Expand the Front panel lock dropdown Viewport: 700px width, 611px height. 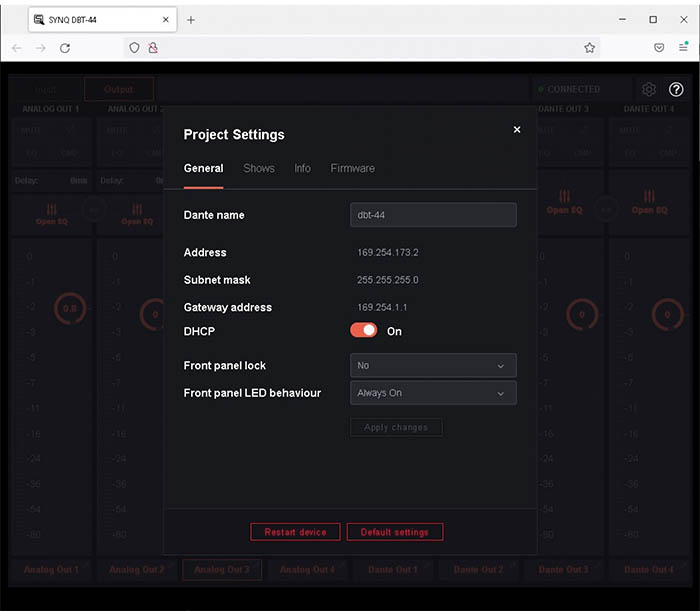pyautogui.click(x=433, y=366)
